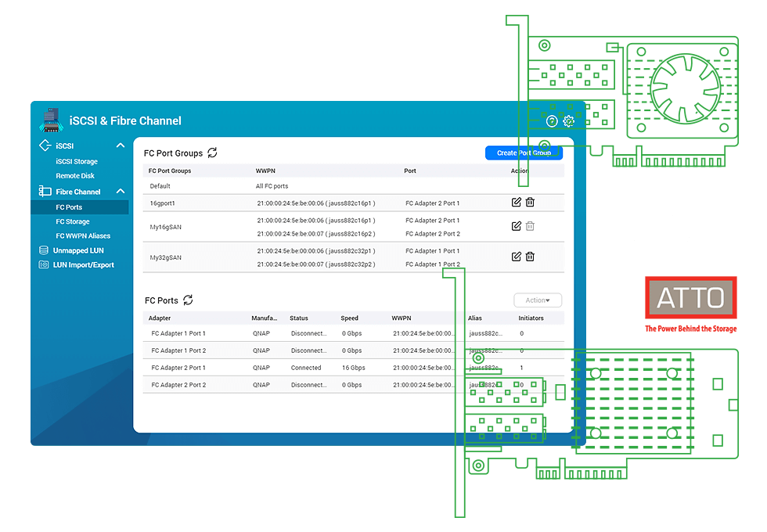The image size is (767, 532).
Task: Edit the 16gport1 port group
Action: 516,203
